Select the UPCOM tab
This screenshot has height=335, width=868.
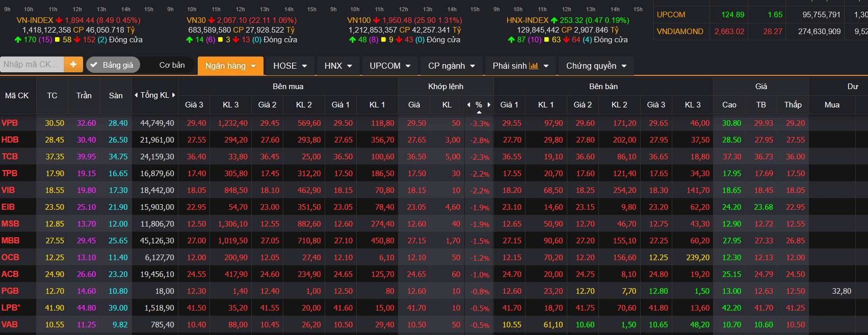(x=390, y=66)
